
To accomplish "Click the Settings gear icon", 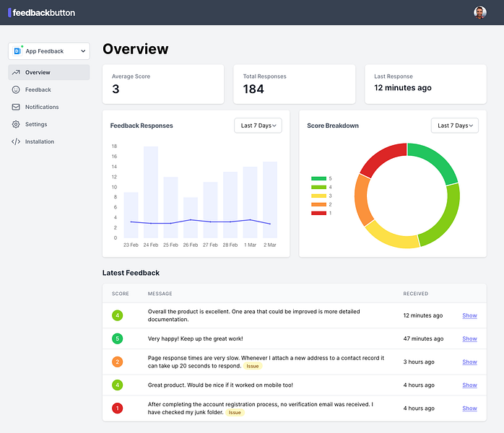I will click(17, 124).
